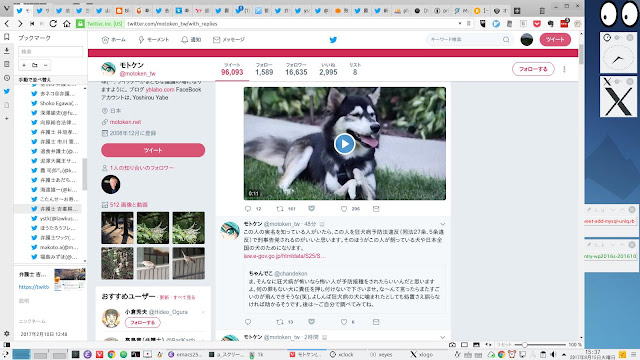Click the browser address bar URL

coord(172,24)
